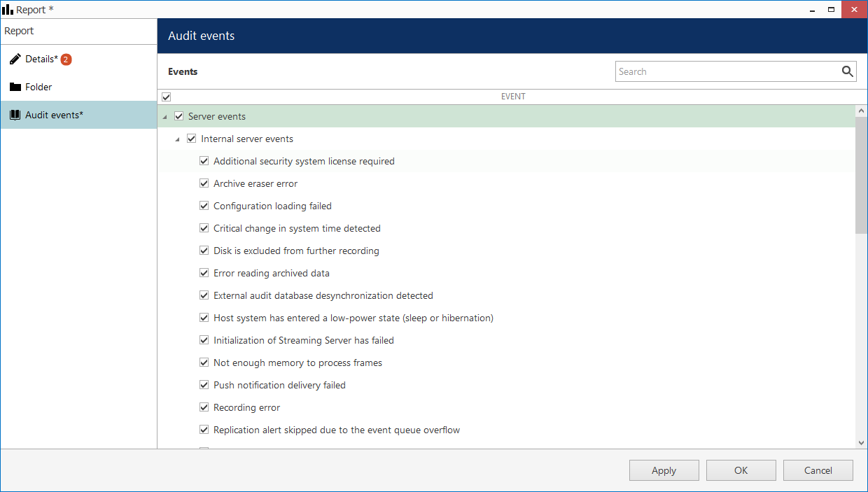Open the Details* section
The width and height of the screenshot is (868, 492).
[78, 59]
